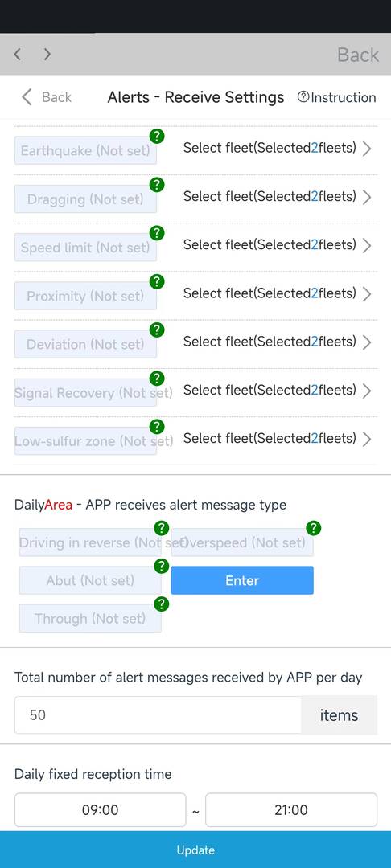Go to previous page with browser back arrow
The height and width of the screenshot is (868, 391).
[18, 55]
